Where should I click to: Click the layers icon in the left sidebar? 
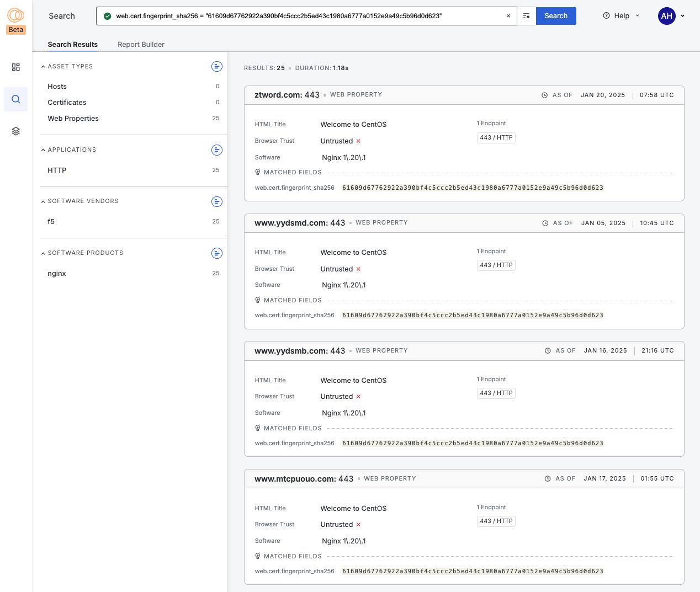click(15, 131)
